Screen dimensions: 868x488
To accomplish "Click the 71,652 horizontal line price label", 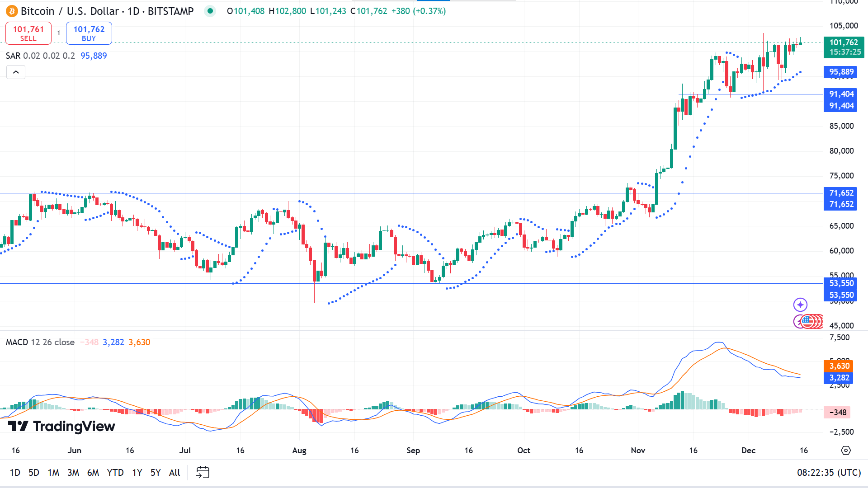I will (841, 193).
